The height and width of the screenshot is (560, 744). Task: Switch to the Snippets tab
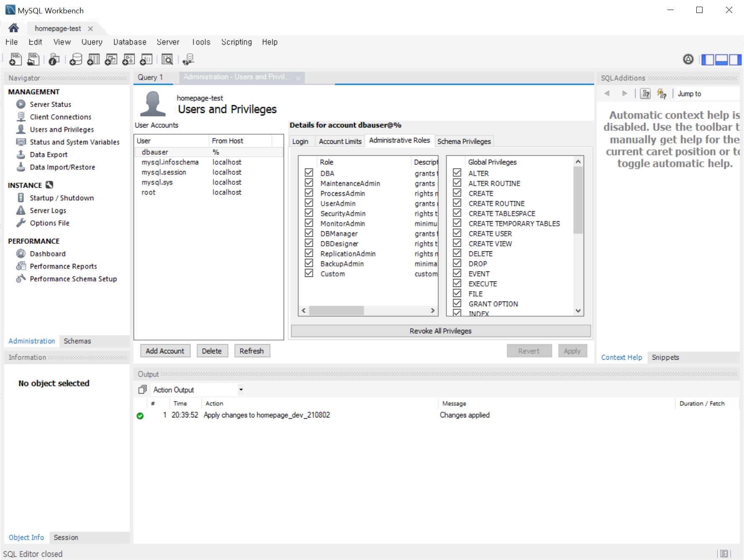(665, 357)
